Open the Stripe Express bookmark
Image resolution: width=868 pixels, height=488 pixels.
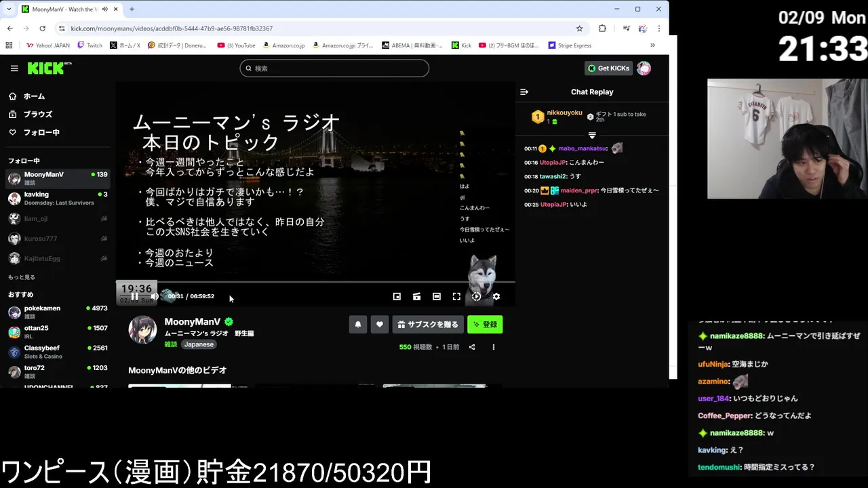pyautogui.click(x=570, y=45)
